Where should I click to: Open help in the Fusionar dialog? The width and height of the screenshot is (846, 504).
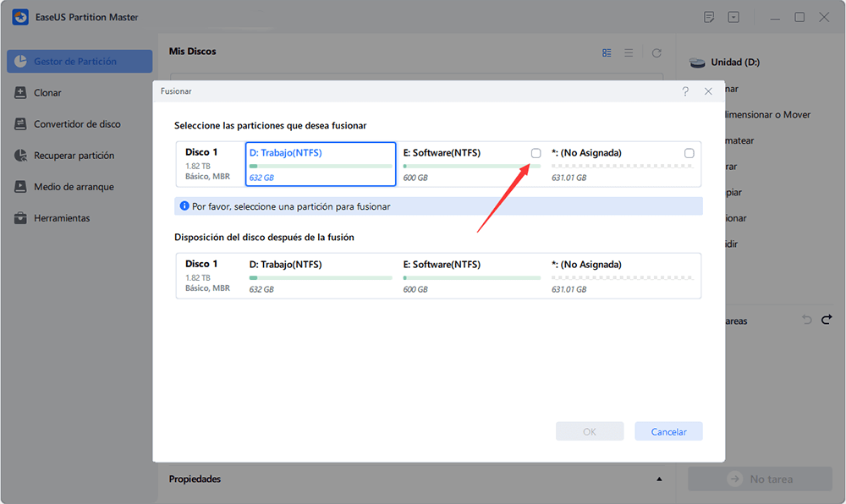pos(685,91)
